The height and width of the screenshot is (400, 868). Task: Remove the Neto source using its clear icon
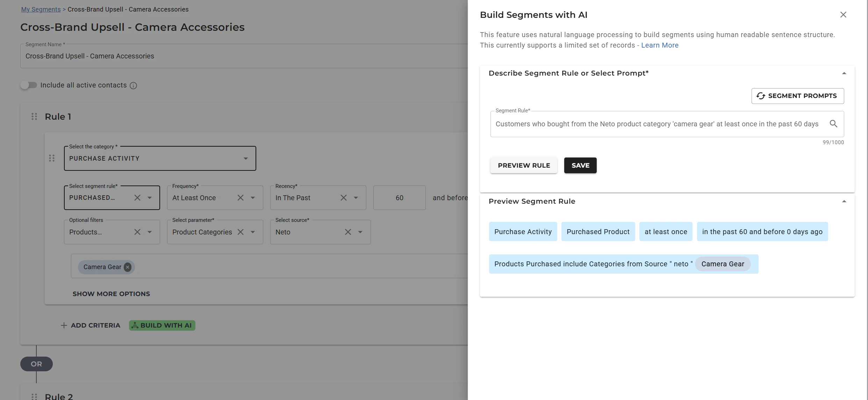point(348,232)
